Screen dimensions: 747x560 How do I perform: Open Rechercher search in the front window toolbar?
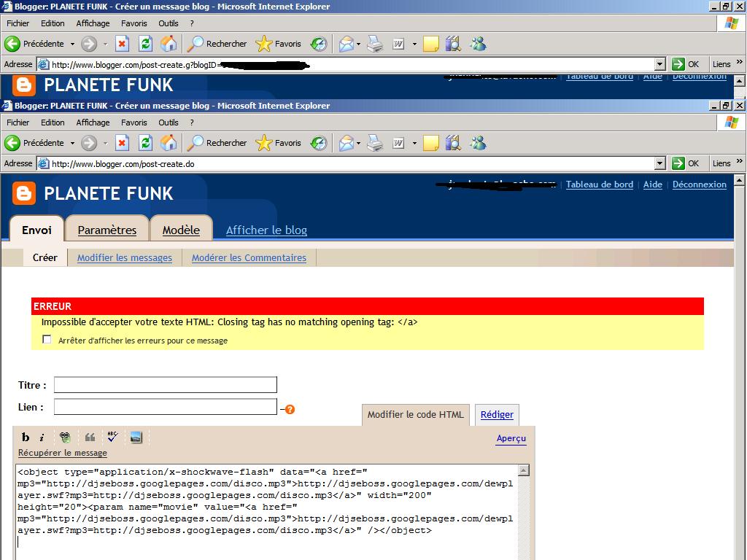click(x=217, y=143)
